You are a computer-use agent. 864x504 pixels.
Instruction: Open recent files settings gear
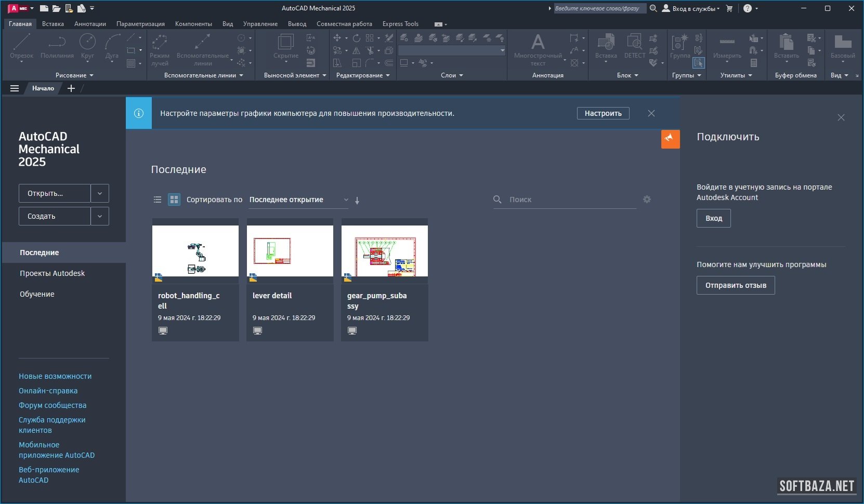coord(647,200)
